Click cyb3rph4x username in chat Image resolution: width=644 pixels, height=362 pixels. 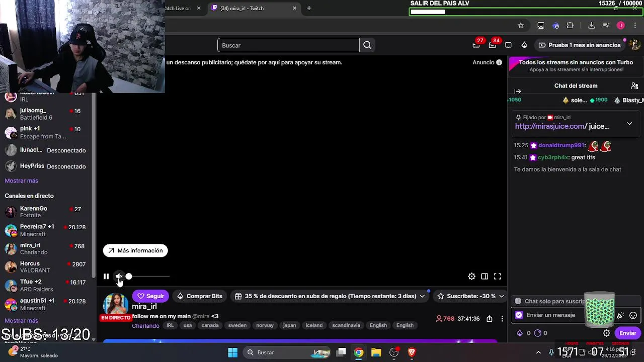coord(553,157)
